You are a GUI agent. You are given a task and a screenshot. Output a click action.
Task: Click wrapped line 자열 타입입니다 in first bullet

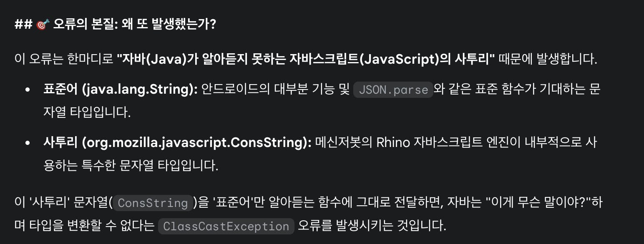(x=87, y=112)
